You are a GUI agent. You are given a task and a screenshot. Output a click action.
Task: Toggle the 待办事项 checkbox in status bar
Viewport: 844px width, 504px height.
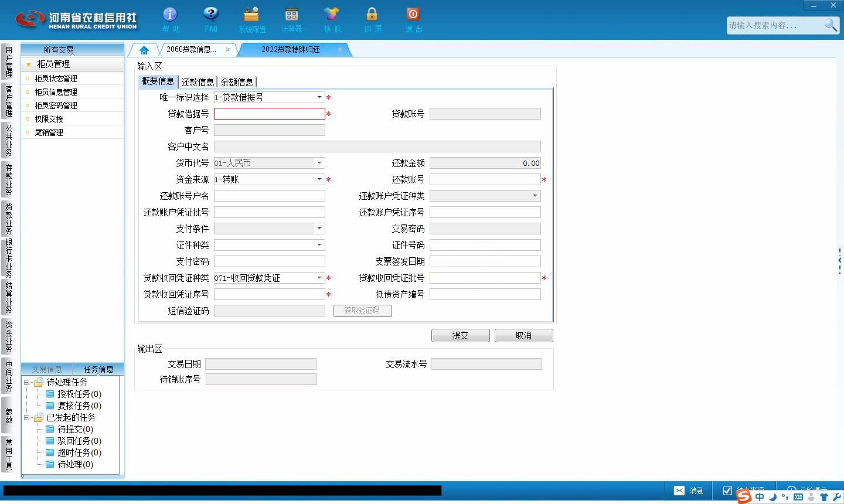coord(727,491)
